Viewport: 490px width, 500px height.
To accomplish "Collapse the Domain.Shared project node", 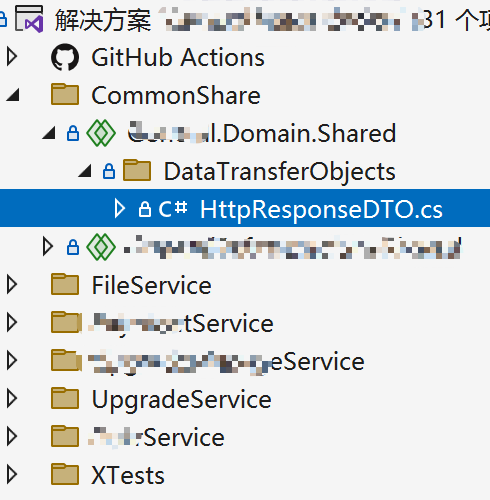I will 49,133.
